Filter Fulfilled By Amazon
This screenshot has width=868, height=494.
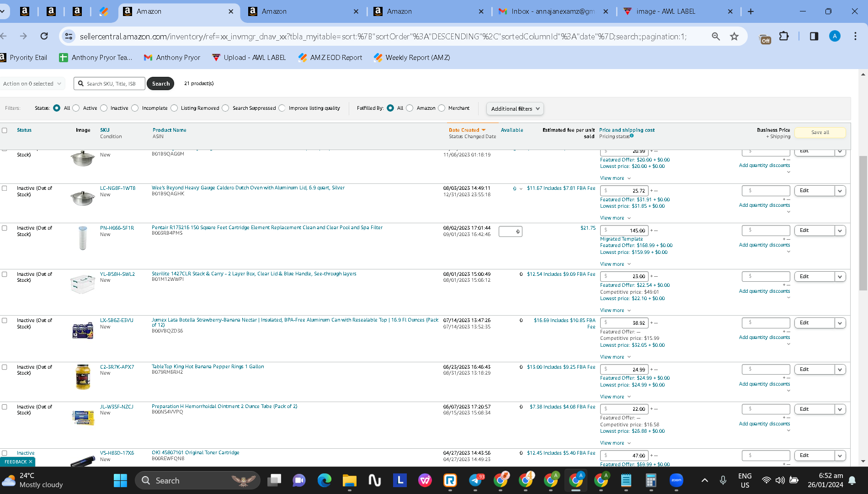click(410, 108)
